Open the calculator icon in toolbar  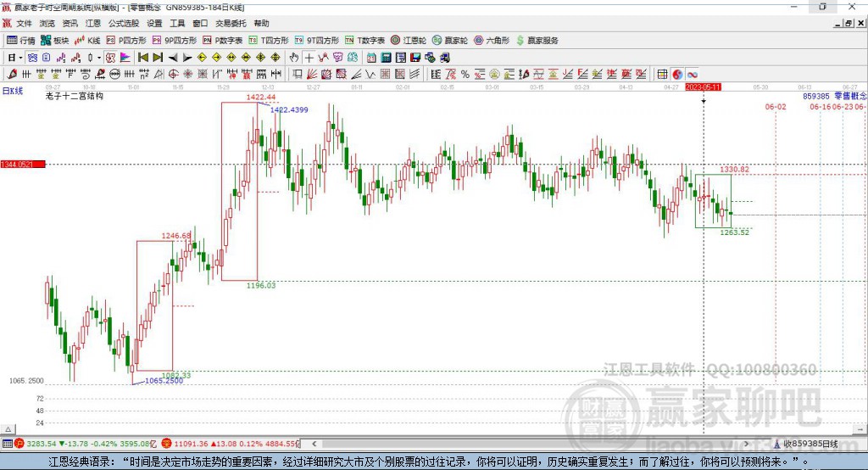click(386, 57)
